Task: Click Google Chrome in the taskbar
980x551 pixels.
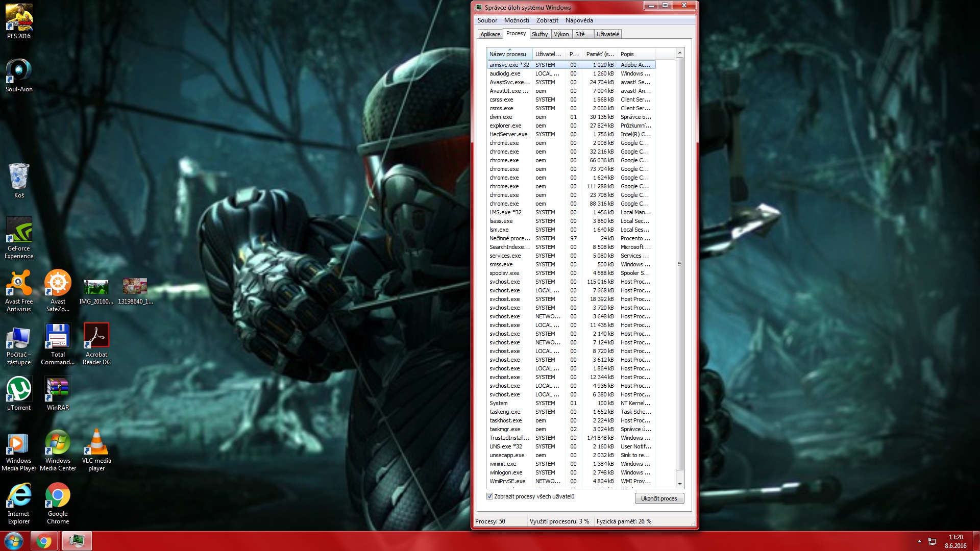Action: click(x=44, y=541)
